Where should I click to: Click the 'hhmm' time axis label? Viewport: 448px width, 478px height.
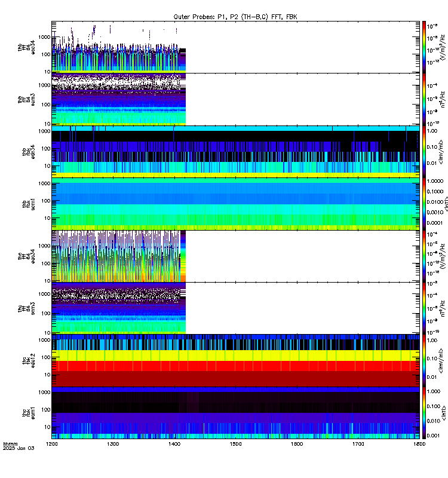click(10, 444)
